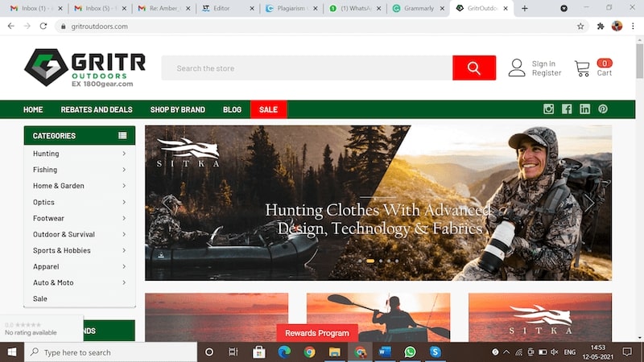Open GRITR's Instagram page icon
Image resolution: width=644 pixels, height=362 pixels.
point(548,109)
